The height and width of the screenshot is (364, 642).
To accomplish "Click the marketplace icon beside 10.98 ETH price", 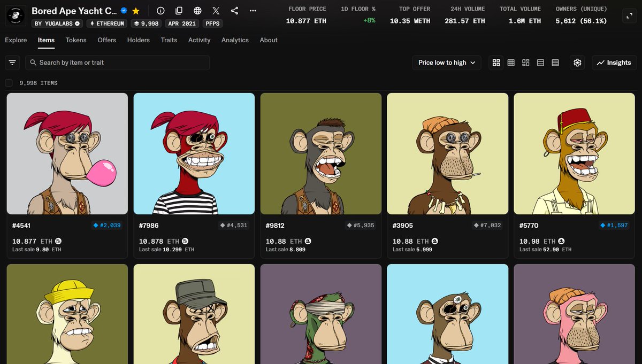I will [562, 242].
